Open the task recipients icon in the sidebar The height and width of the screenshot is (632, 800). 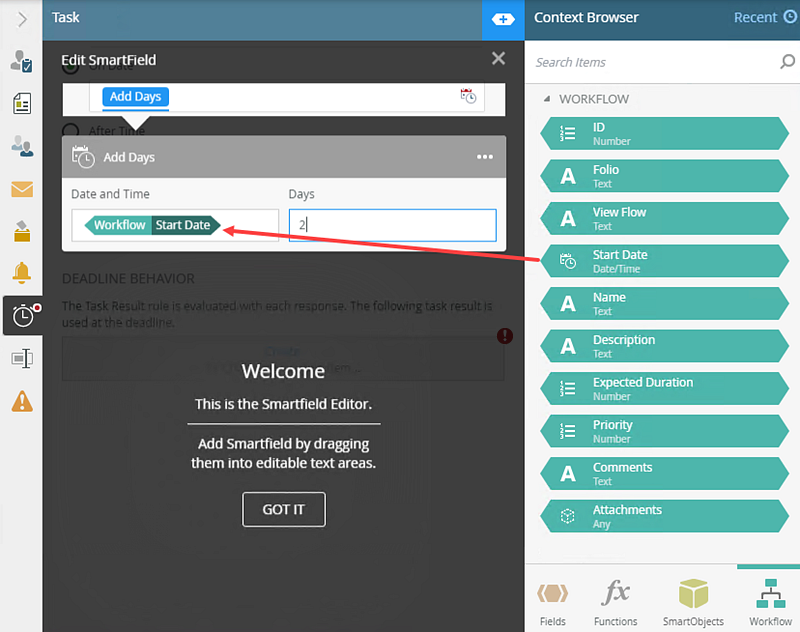click(22, 61)
